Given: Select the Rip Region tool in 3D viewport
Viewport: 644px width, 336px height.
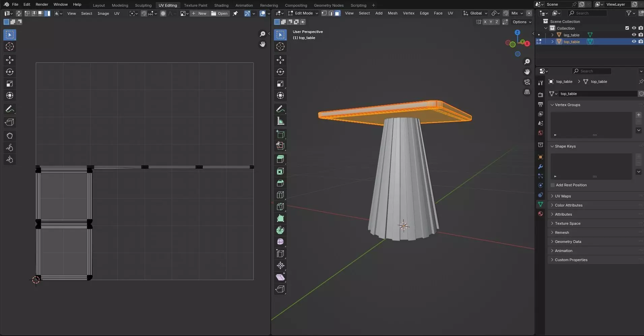Looking at the screenshot, I should click(280, 289).
